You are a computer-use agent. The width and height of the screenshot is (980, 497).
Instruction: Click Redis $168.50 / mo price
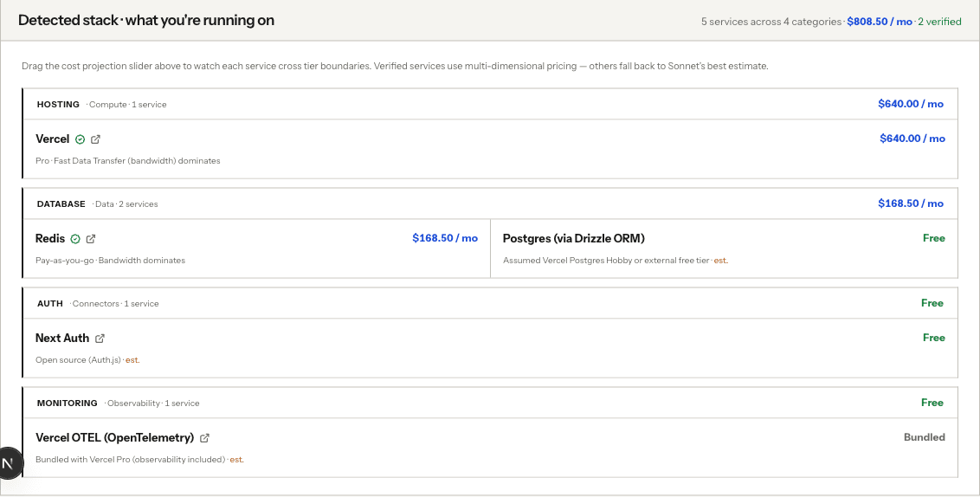click(445, 237)
